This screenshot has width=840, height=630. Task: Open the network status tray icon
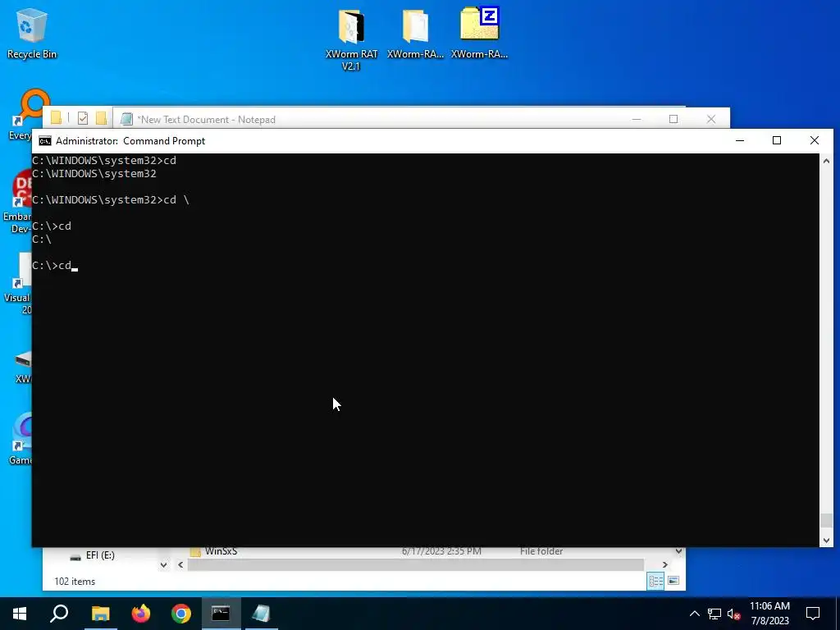(714, 614)
